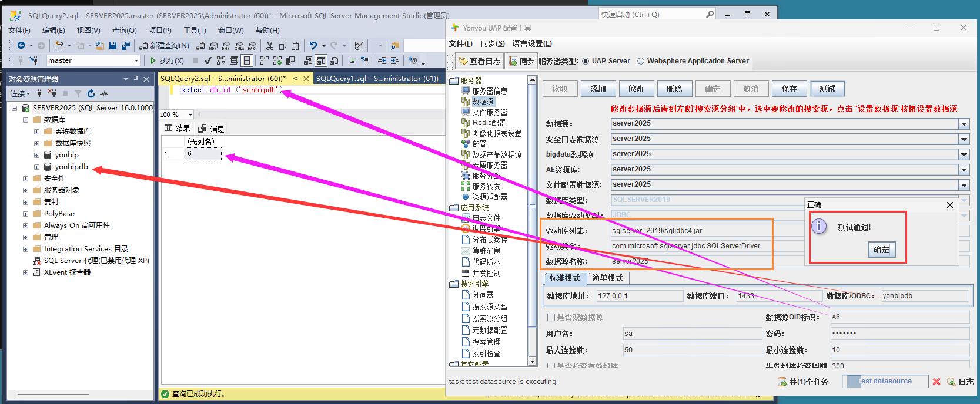Tick the 是否双数据源 checkbox
The image size is (980, 404).
coord(551,317)
